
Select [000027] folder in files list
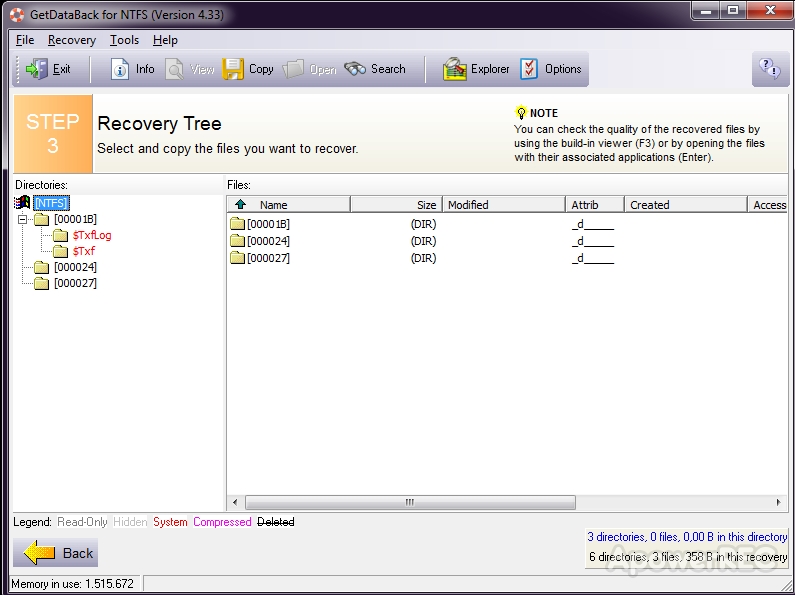coord(268,258)
